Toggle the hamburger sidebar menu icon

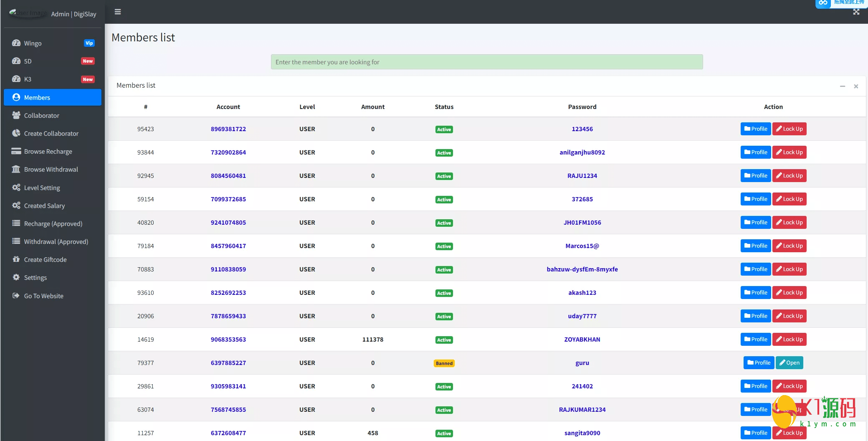(x=118, y=12)
